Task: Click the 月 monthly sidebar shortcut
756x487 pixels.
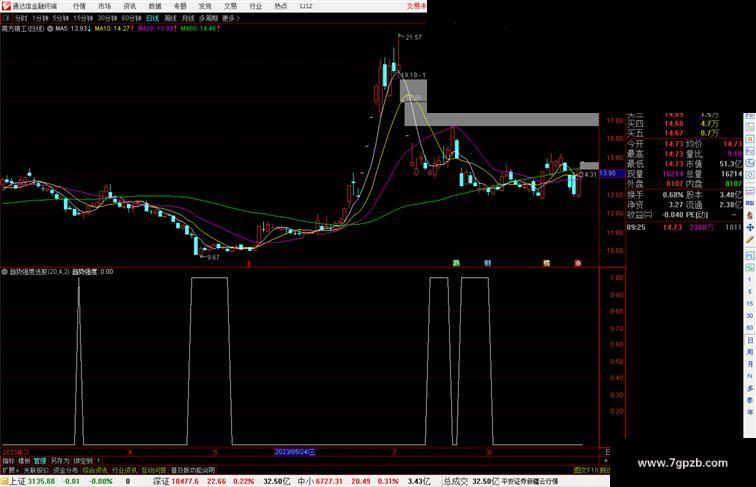Action: tap(750, 364)
